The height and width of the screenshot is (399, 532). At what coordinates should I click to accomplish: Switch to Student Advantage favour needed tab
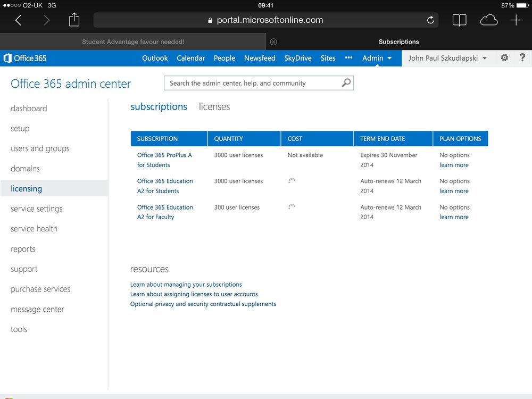click(133, 41)
